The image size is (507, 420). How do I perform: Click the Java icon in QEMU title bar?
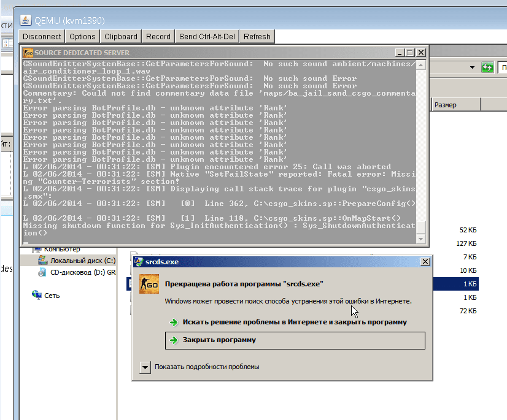[26, 20]
